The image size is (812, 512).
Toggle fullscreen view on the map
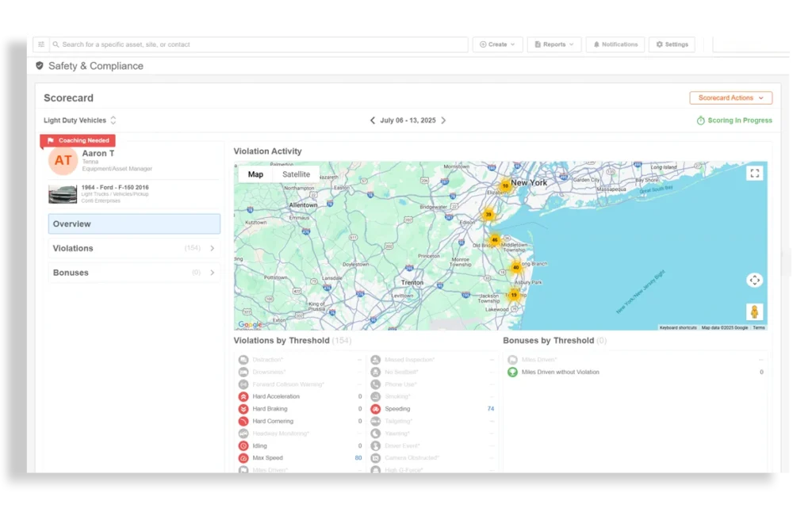[754, 174]
